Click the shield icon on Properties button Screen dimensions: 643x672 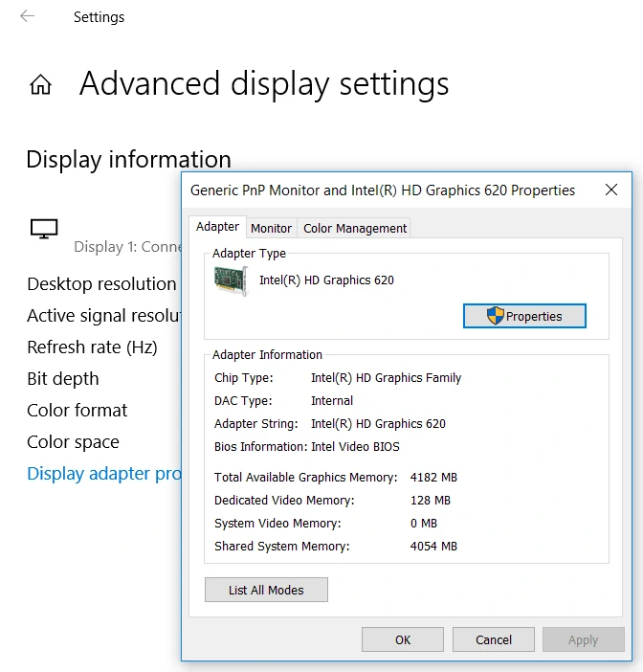coord(496,316)
